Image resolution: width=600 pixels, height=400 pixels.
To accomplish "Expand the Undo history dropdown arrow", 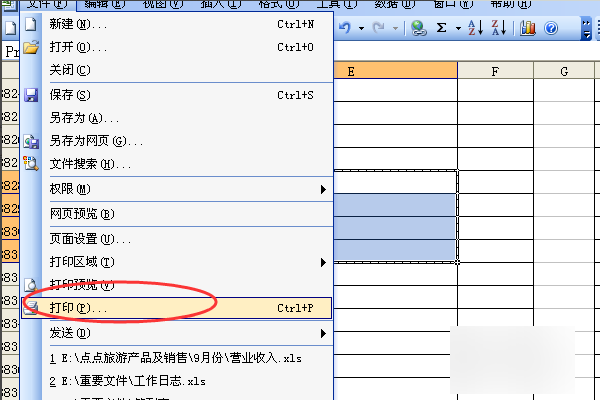I will coord(361,28).
